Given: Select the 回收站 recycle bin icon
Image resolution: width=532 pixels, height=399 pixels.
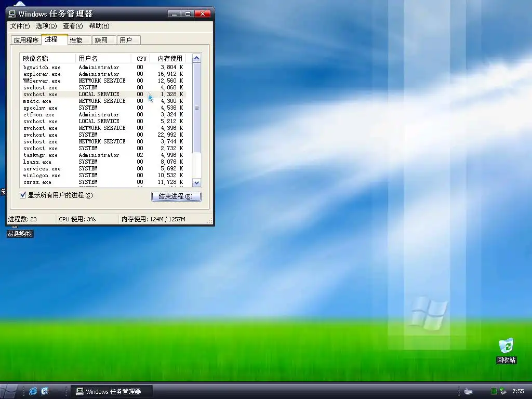Looking at the screenshot, I should 506,351.
